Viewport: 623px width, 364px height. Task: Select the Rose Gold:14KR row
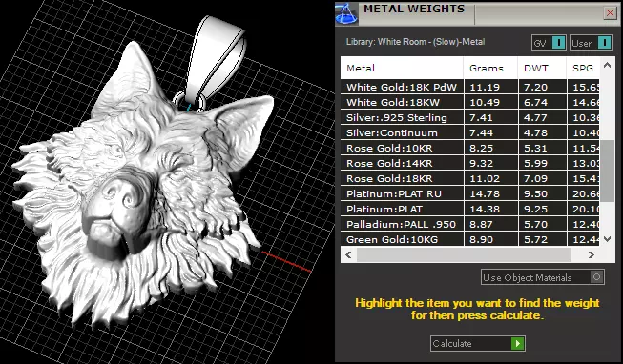470,163
